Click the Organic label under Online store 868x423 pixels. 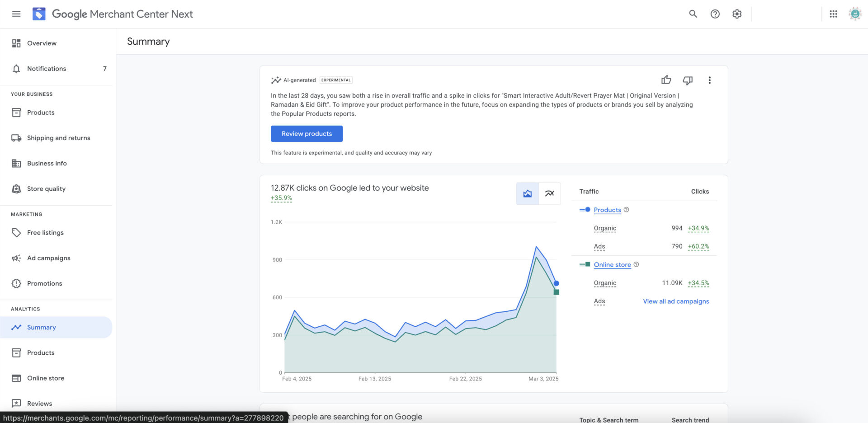tap(605, 283)
